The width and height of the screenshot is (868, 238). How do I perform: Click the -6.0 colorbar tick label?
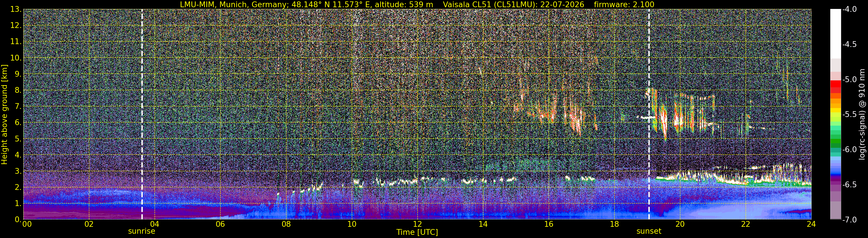click(849, 149)
